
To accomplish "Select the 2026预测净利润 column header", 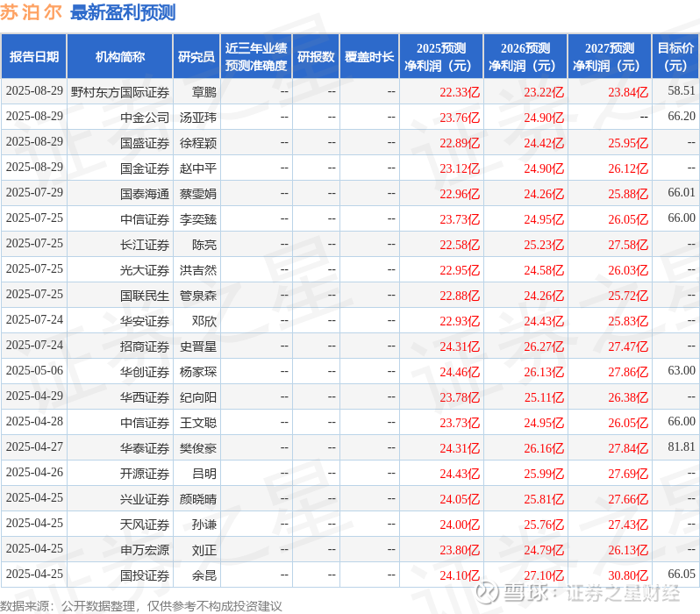I will point(525,57).
